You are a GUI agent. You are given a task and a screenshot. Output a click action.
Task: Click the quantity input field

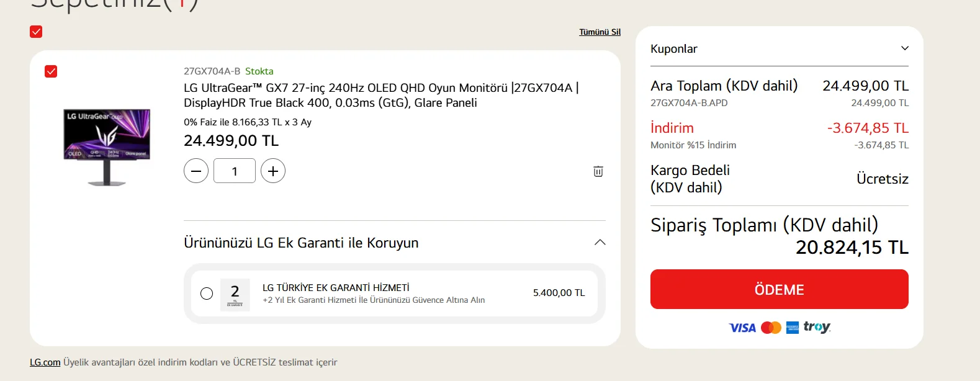(235, 171)
